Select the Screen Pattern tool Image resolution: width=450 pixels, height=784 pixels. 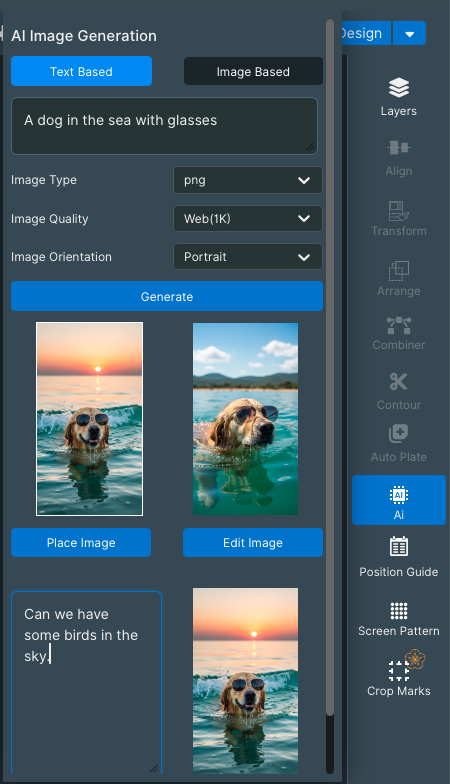pyautogui.click(x=398, y=619)
